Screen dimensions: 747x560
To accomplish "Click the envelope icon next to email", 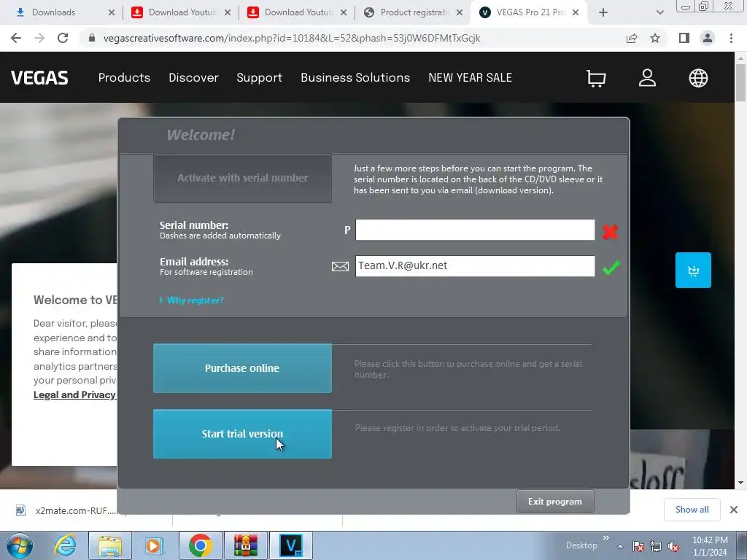I will pyautogui.click(x=340, y=266).
